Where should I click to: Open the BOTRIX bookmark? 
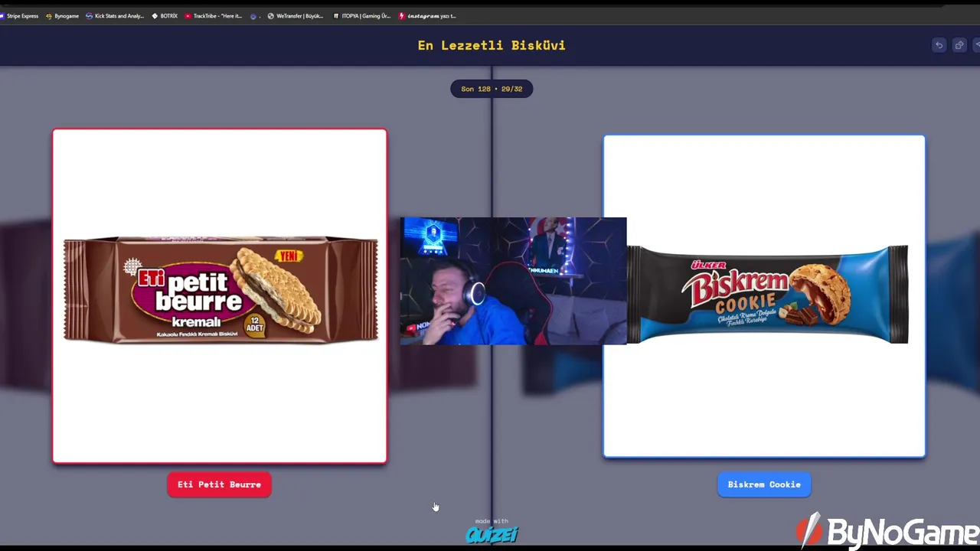165,16
